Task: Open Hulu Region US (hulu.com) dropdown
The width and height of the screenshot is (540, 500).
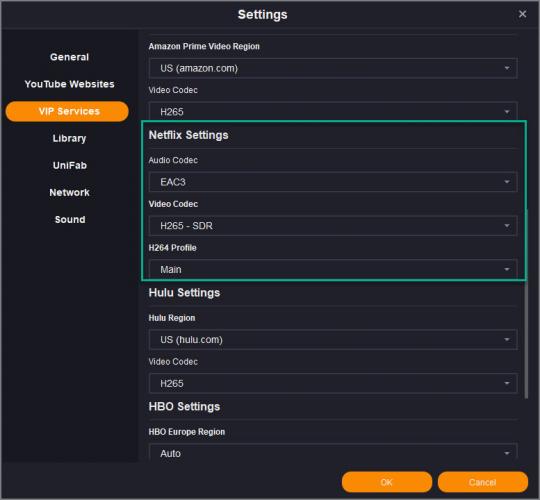Action: pyautogui.click(x=333, y=340)
